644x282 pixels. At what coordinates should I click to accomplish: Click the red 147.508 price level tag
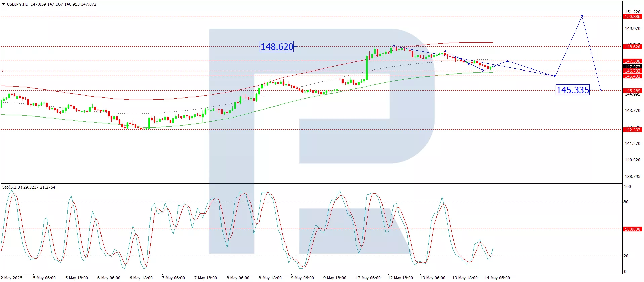pyautogui.click(x=632, y=61)
